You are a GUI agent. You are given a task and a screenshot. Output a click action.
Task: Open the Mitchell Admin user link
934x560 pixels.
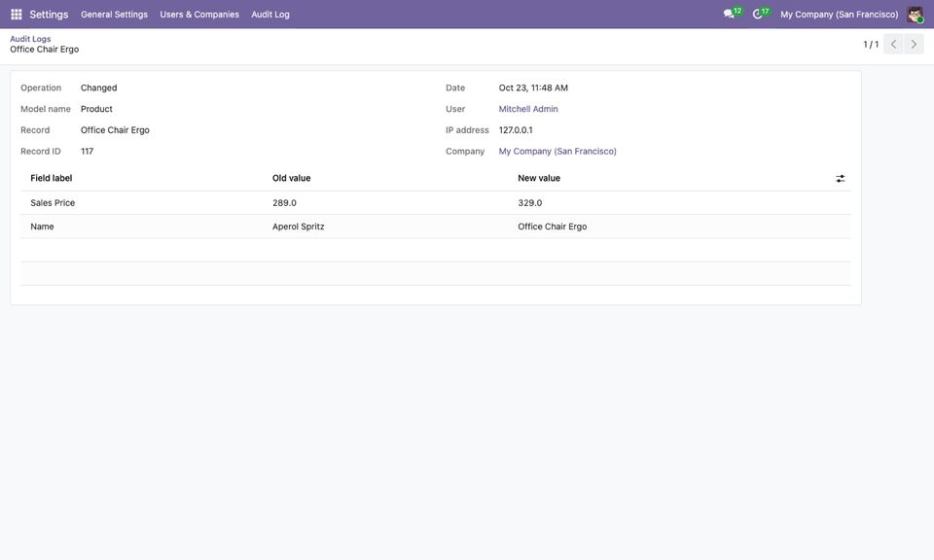[528, 109]
